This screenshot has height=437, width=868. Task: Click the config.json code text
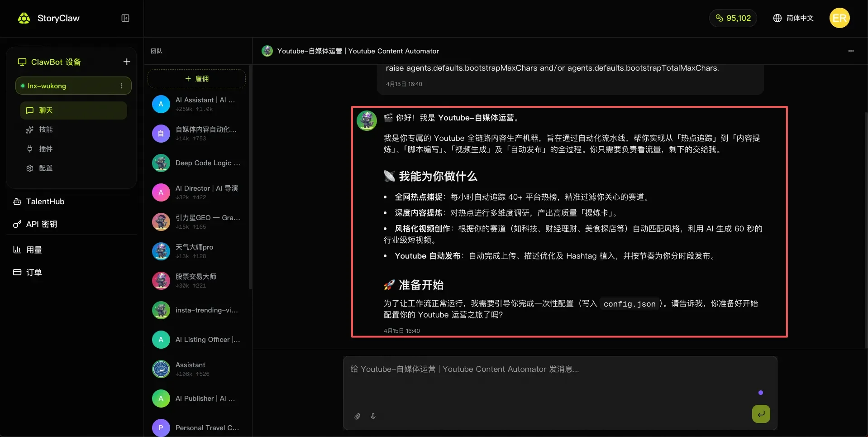630,304
